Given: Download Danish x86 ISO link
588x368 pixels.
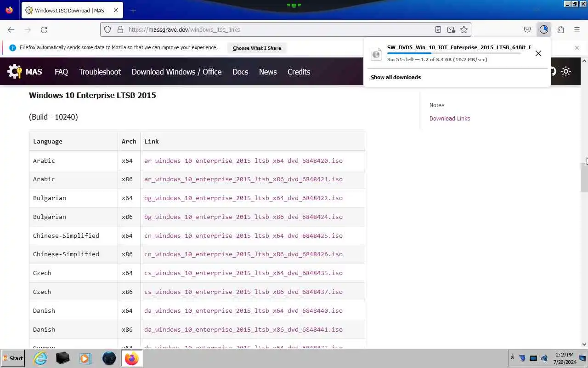Looking at the screenshot, I should tap(243, 329).
